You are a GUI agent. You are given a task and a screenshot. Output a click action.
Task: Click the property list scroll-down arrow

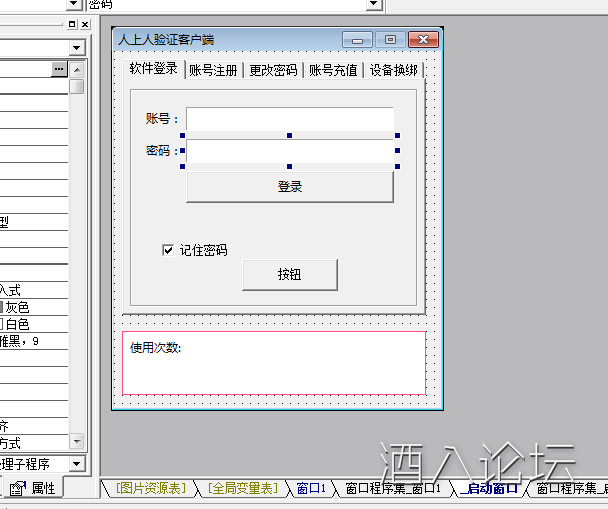[77, 441]
